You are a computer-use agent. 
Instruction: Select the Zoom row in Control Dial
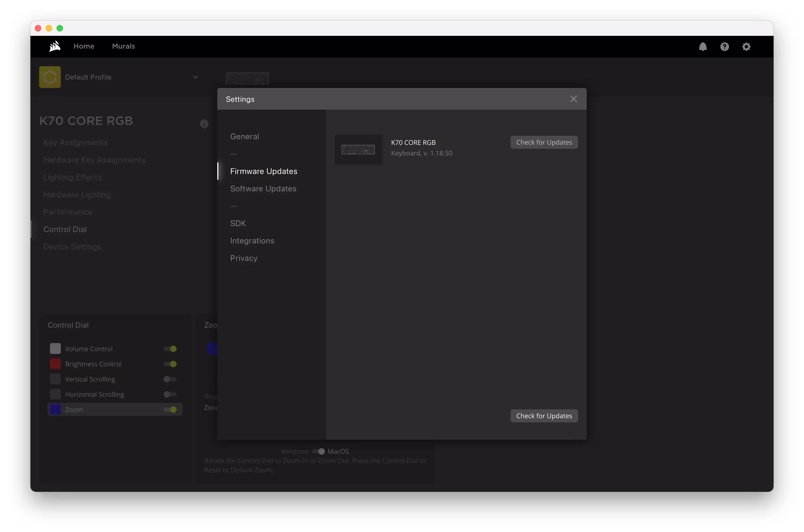(115, 410)
